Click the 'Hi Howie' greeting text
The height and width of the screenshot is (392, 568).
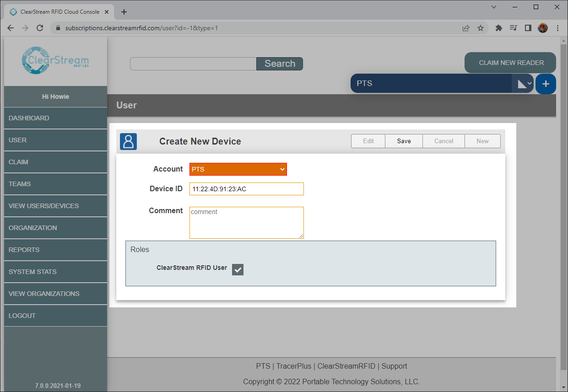[x=55, y=97]
